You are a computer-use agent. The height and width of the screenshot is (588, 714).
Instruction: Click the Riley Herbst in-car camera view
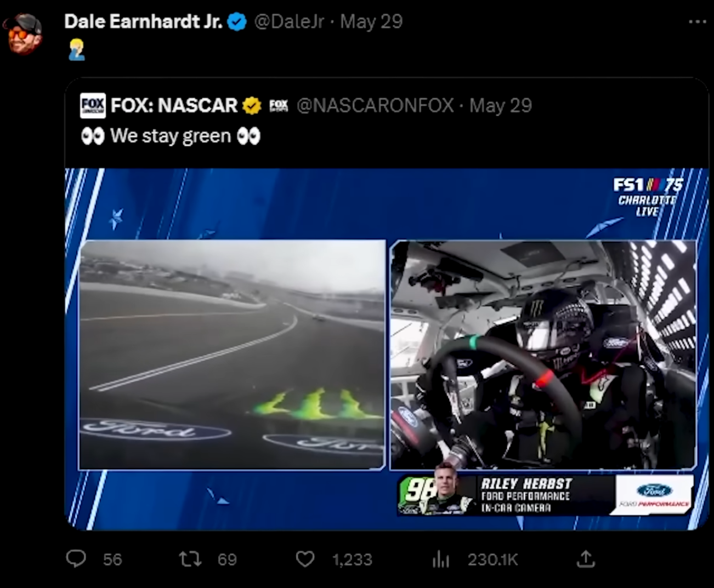[x=543, y=355]
